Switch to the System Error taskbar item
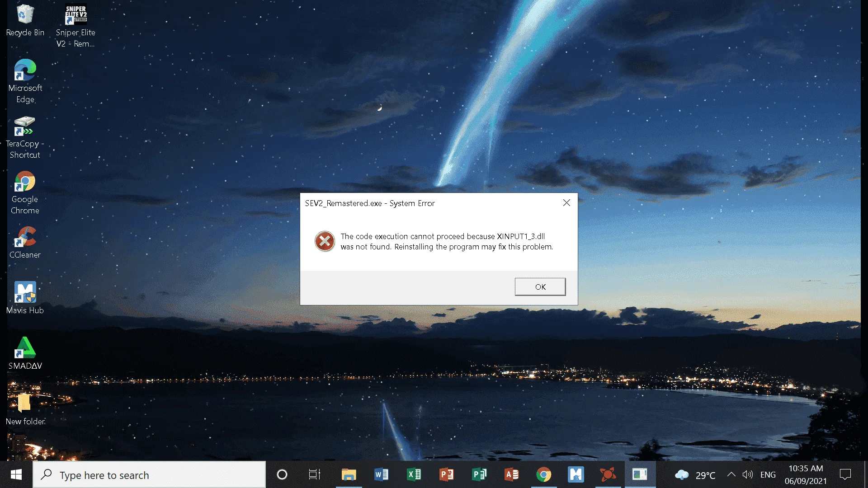Screen dimensions: 868x488 (640, 474)
